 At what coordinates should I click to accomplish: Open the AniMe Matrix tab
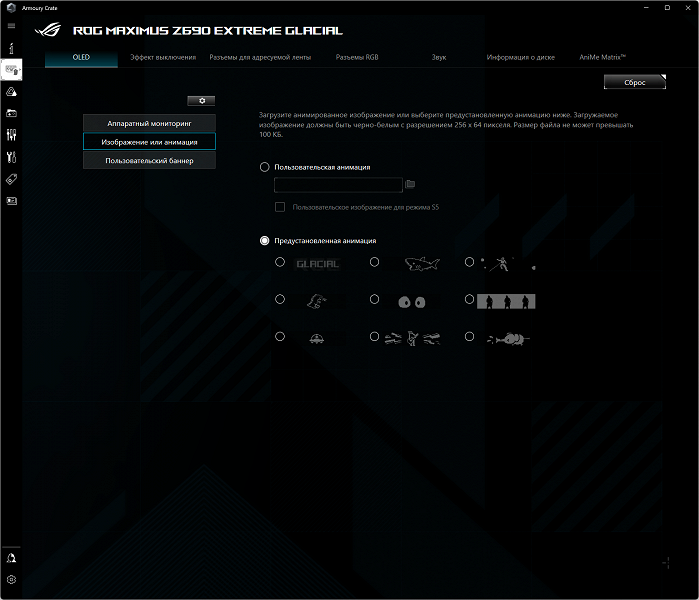click(x=602, y=57)
